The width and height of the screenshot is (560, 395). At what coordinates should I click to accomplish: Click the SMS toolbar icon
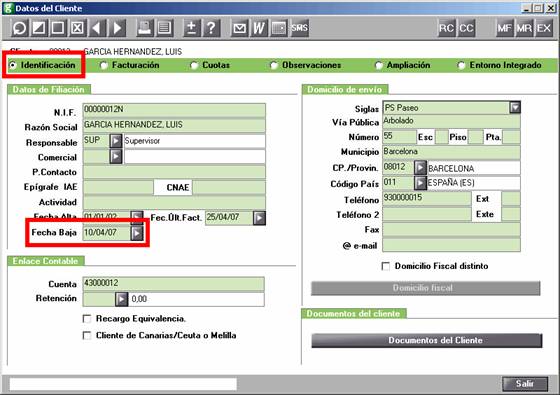299,28
